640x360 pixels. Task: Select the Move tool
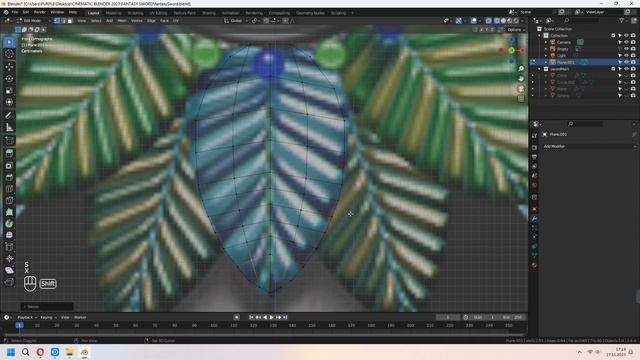pyautogui.click(x=9, y=67)
